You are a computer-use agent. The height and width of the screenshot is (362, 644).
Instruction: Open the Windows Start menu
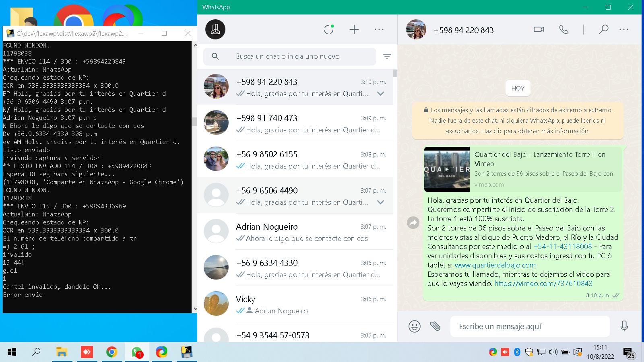(12, 352)
